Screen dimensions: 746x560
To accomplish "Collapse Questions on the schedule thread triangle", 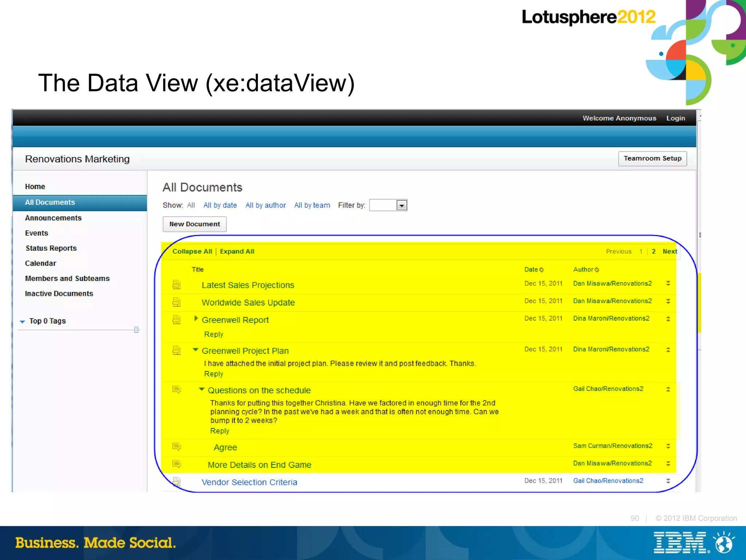I will click(x=201, y=389).
